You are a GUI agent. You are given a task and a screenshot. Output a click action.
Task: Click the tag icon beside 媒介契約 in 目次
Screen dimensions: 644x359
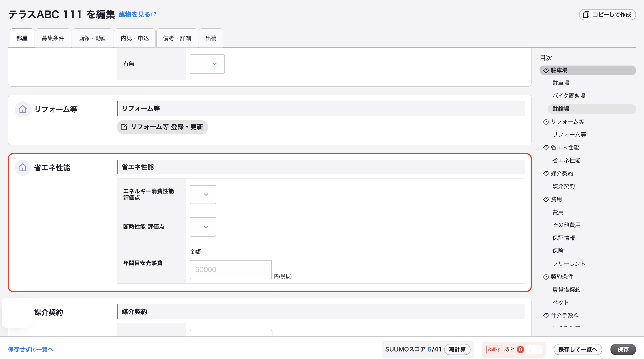tap(546, 174)
